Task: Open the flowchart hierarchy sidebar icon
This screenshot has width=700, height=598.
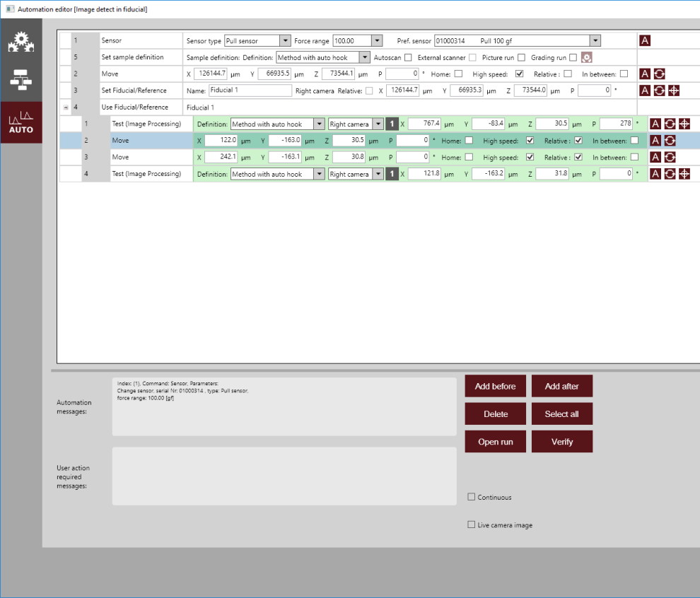Action: click(21, 81)
